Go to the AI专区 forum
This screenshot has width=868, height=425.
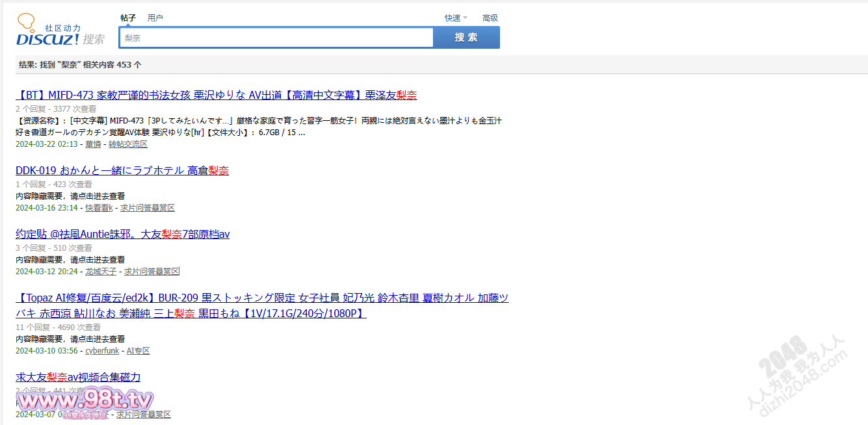point(138,351)
